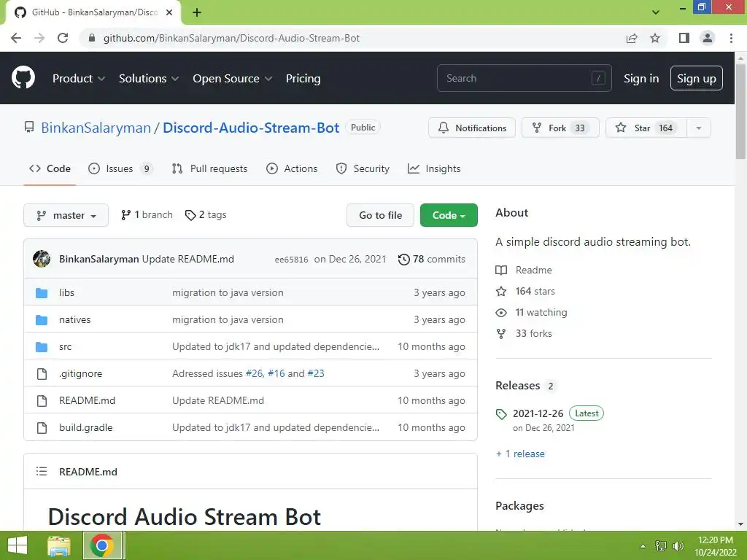Focus the GitHub Search field

[524, 78]
